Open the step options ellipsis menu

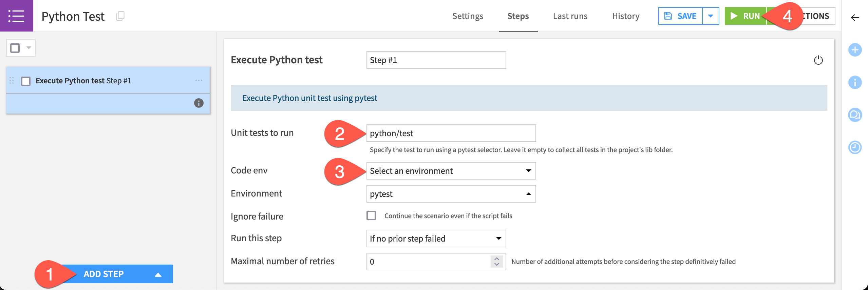[199, 80]
